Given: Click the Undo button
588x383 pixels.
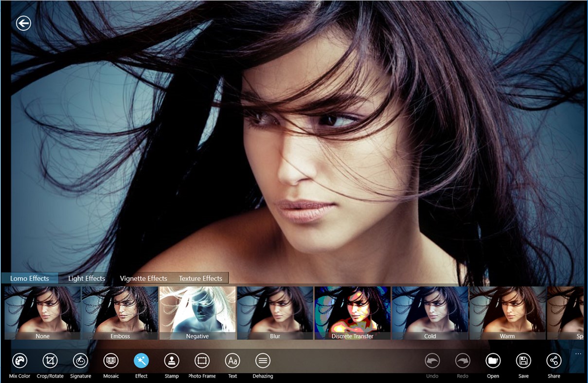Looking at the screenshot, I should point(432,362).
